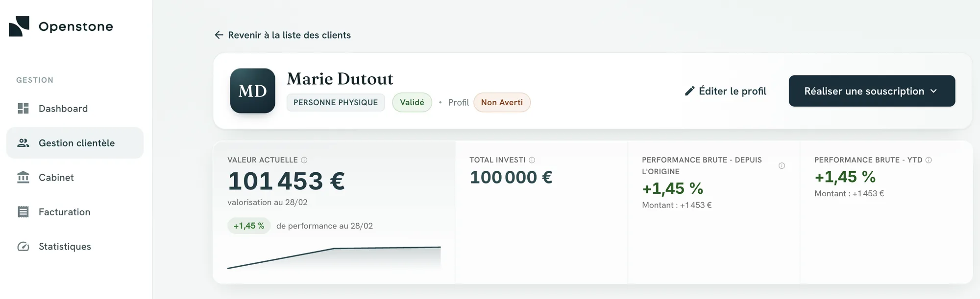The height and width of the screenshot is (299, 980).
Task: Click info icon next to Valeur actuelle
Action: click(304, 160)
